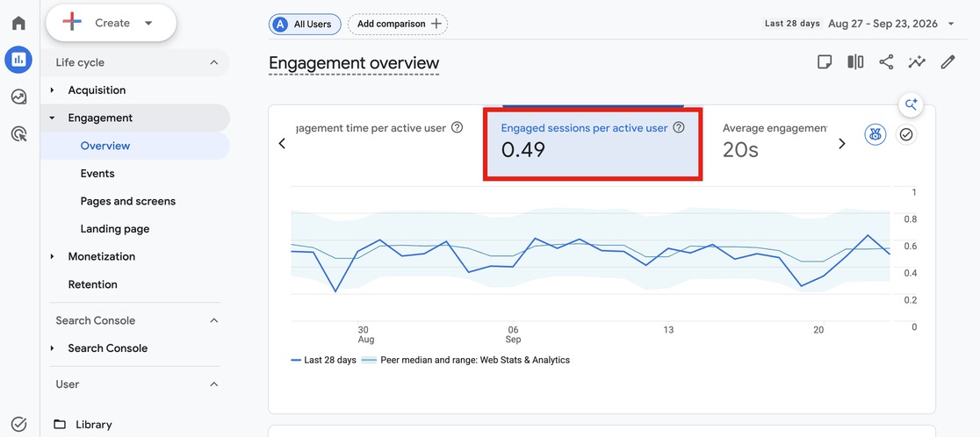Open the Pages and screens report
This screenshot has width=980, height=437.
point(128,201)
